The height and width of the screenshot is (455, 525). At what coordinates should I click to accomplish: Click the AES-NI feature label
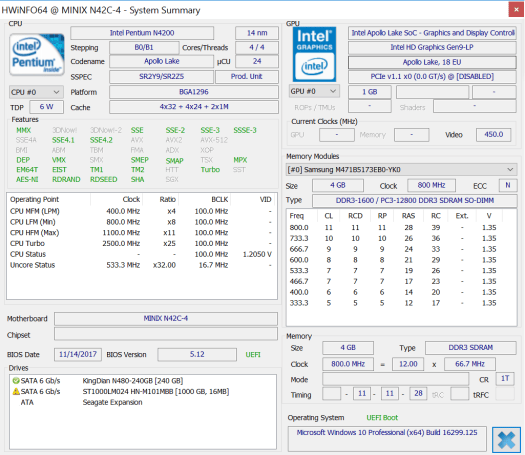pyautogui.click(x=27, y=179)
